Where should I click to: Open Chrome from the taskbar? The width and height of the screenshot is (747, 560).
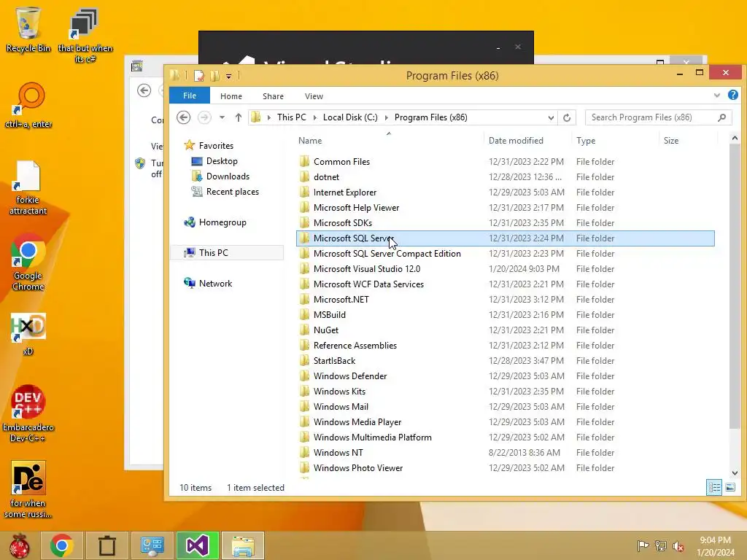point(61,545)
